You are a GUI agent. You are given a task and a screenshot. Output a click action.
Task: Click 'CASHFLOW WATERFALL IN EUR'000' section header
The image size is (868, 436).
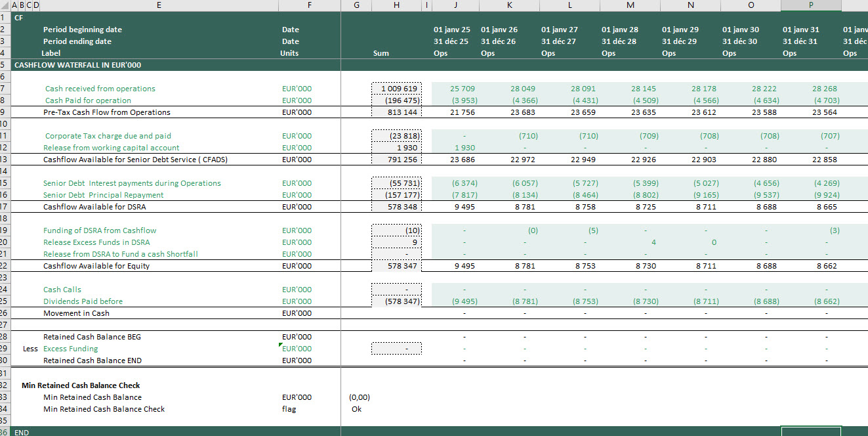click(x=77, y=65)
